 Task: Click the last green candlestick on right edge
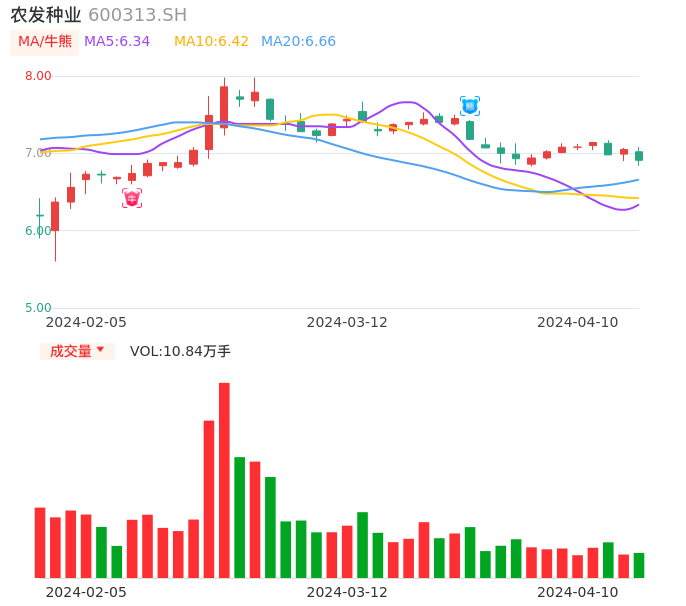(639, 156)
